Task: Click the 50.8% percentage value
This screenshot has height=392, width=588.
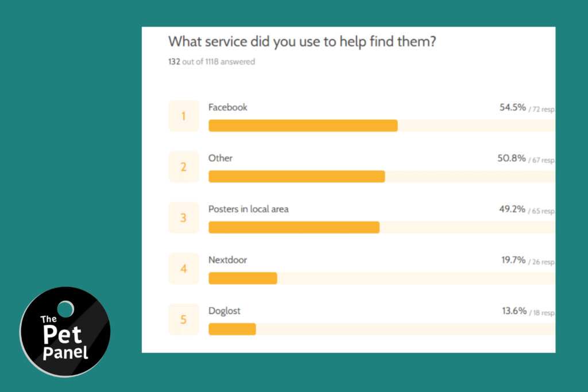Action: click(512, 158)
